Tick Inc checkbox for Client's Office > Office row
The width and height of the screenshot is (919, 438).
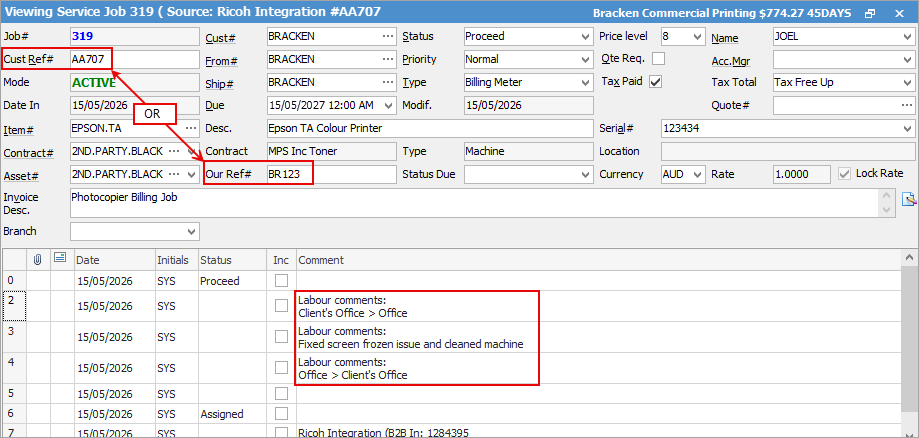coord(281,305)
